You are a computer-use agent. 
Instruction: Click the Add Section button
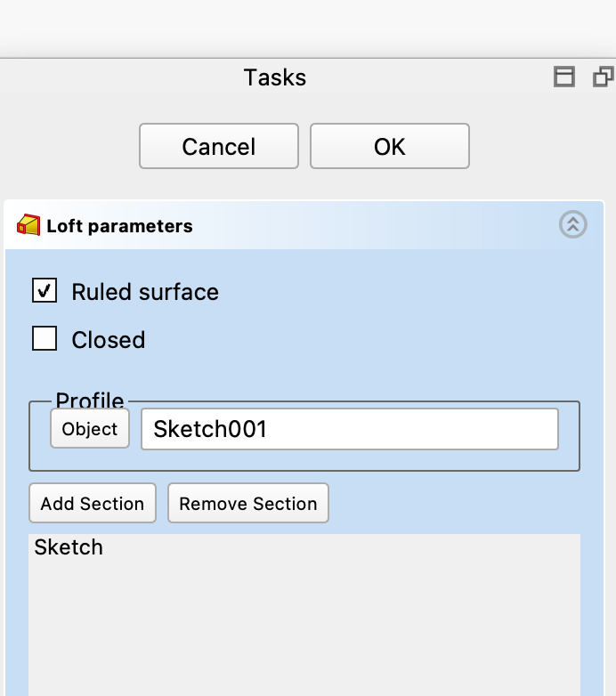[93, 503]
